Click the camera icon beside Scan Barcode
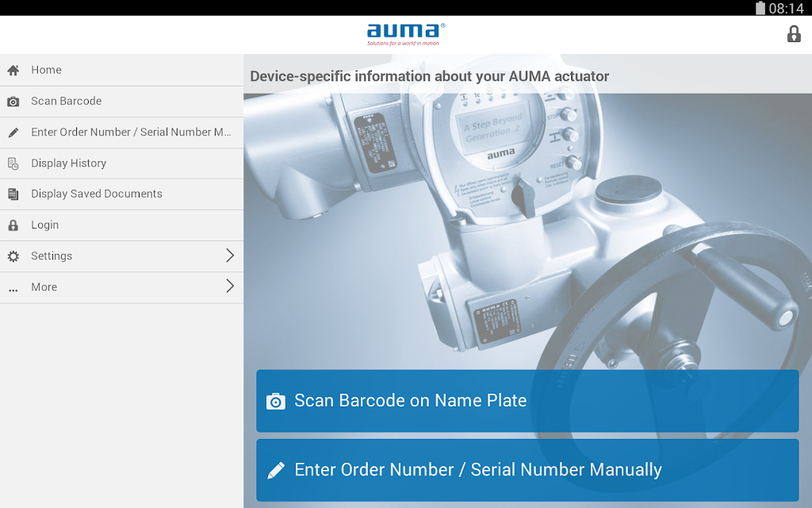 pos(13,102)
